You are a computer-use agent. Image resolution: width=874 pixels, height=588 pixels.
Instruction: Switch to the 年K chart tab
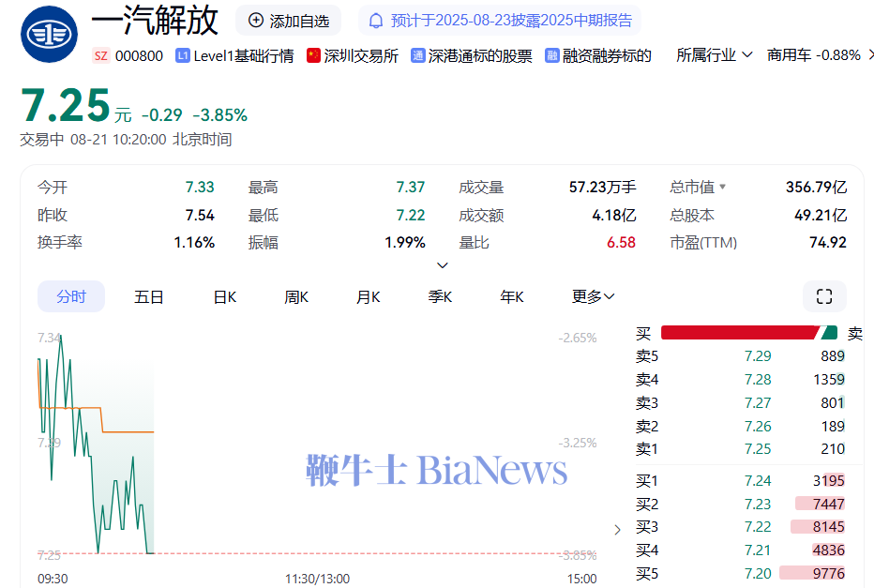coord(512,297)
